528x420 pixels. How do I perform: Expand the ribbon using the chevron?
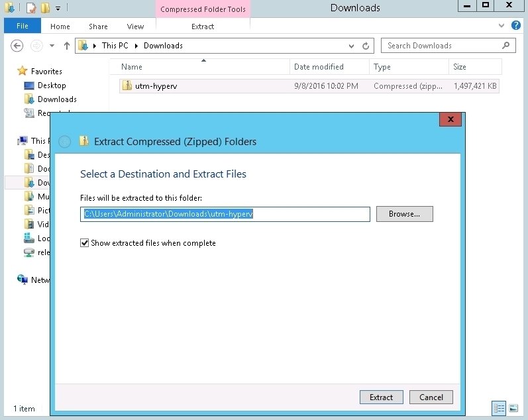click(x=502, y=25)
